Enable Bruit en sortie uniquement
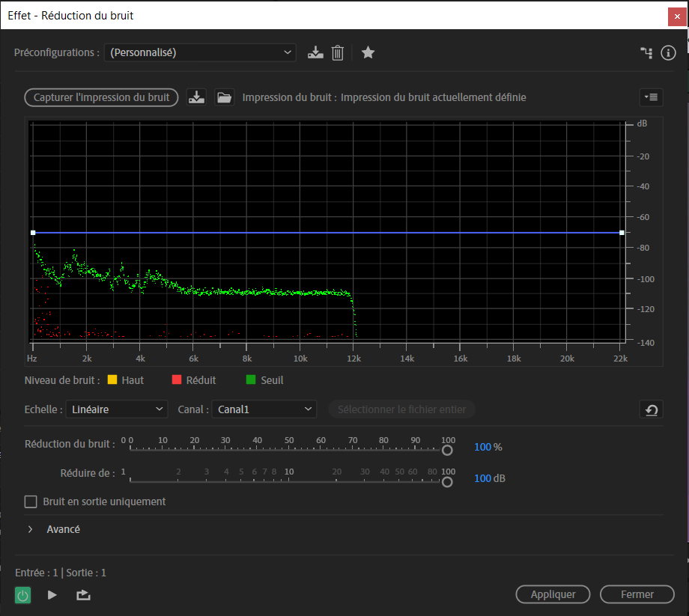689x616 pixels. click(x=31, y=501)
